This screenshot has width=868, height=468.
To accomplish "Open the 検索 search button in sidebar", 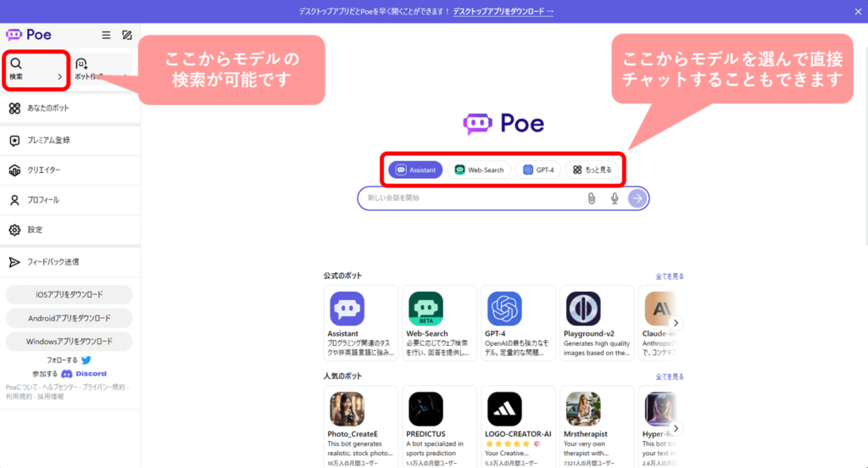I will (35, 69).
